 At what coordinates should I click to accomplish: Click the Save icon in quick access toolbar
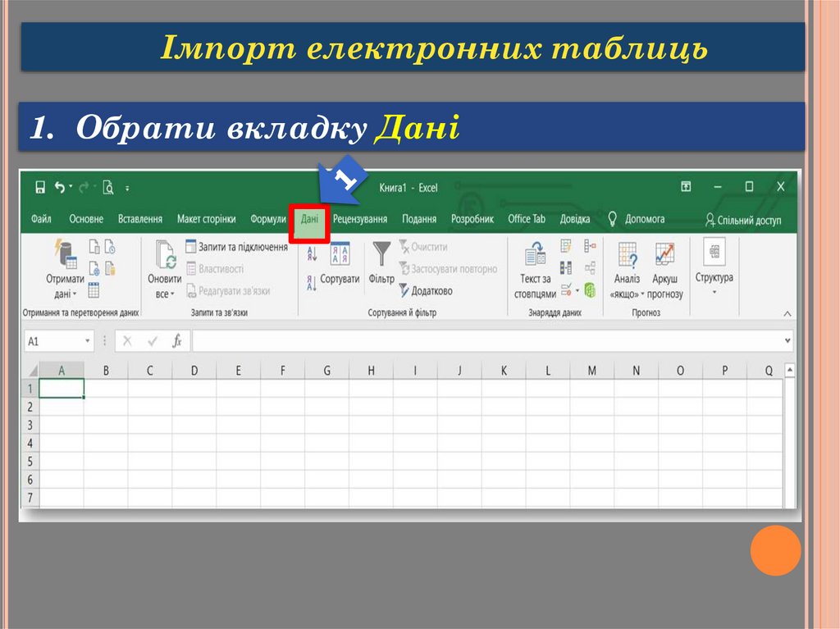(40, 188)
